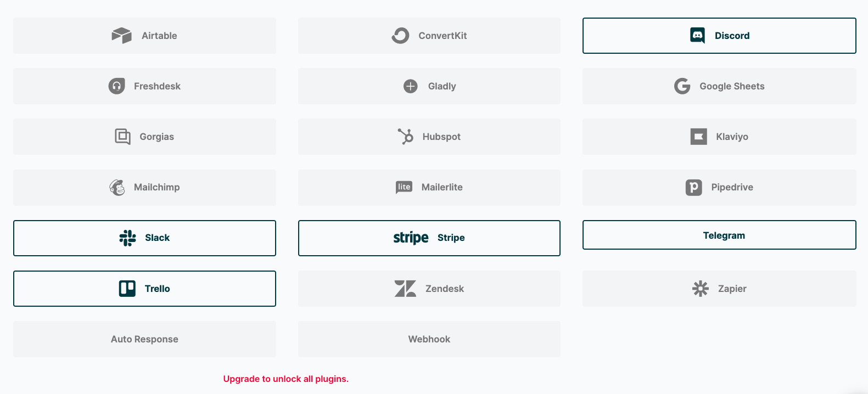Screen dimensions: 868x394
Task: Select the Hubspot sprocket icon
Action: 405,137
